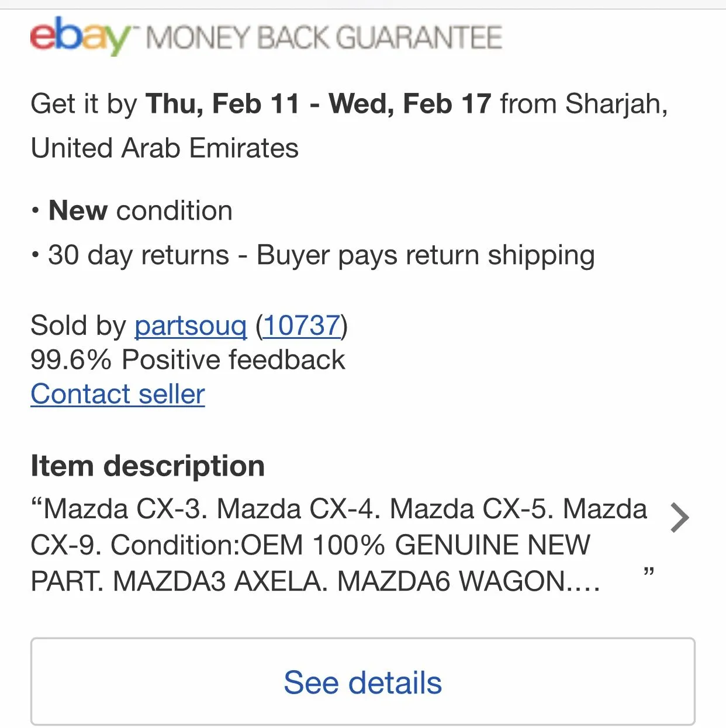Click the 99.6% Positive feedback text
The width and height of the screenshot is (726, 728).
pyautogui.click(x=188, y=359)
